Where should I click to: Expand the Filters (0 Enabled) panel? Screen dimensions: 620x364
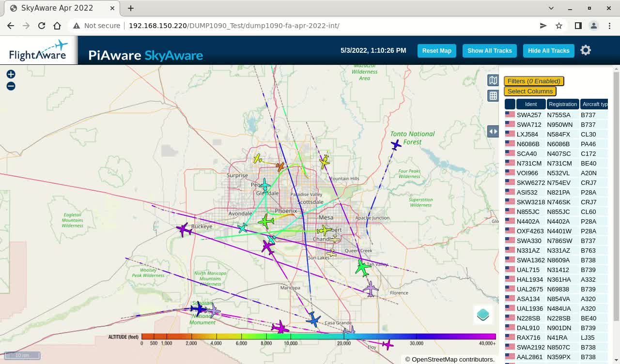click(534, 81)
